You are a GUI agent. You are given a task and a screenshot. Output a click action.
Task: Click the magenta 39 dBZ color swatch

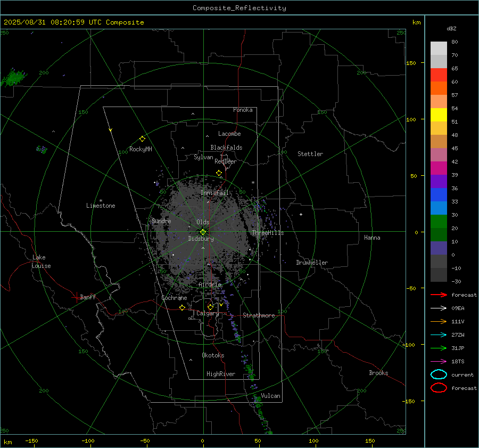439,168
